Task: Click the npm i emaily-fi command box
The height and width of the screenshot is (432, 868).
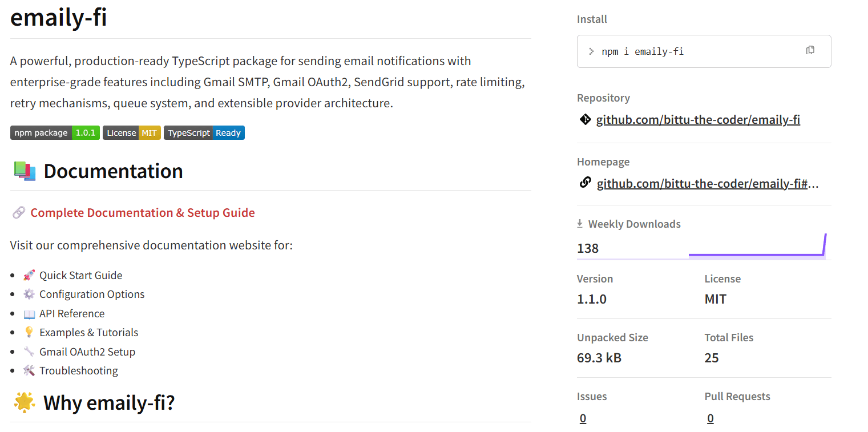Action: (x=685, y=51)
